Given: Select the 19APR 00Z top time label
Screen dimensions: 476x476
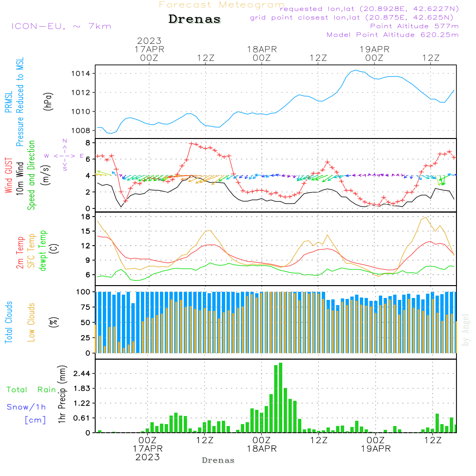Looking at the screenshot, I should point(374,53).
